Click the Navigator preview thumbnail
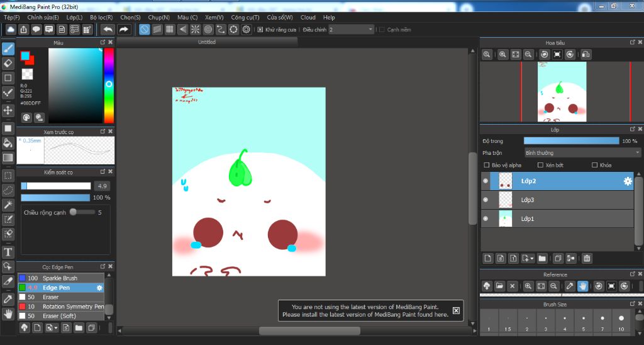The width and height of the screenshot is (644, 345). coord(562,92)
